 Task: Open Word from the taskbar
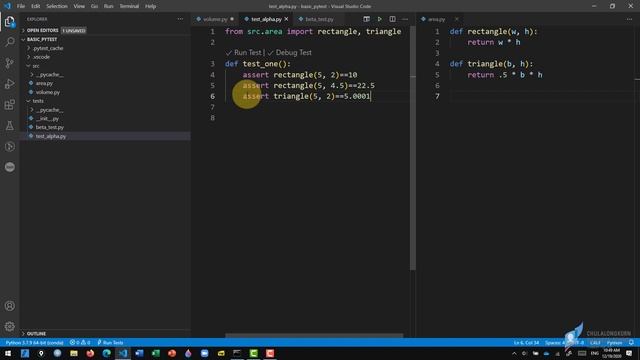tap(139, 353)
